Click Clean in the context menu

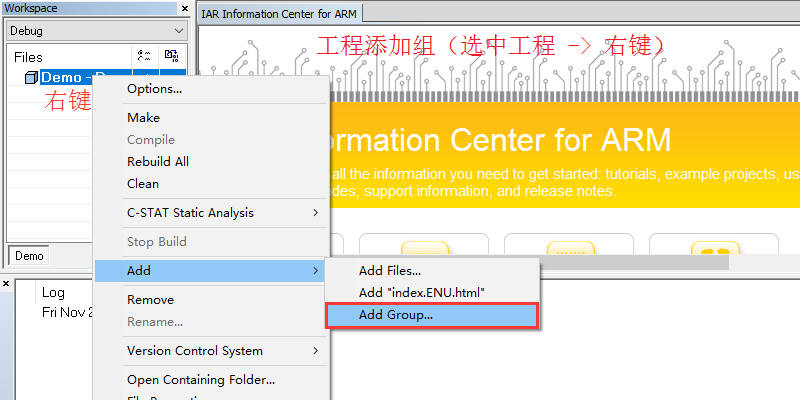pos(143,183)
